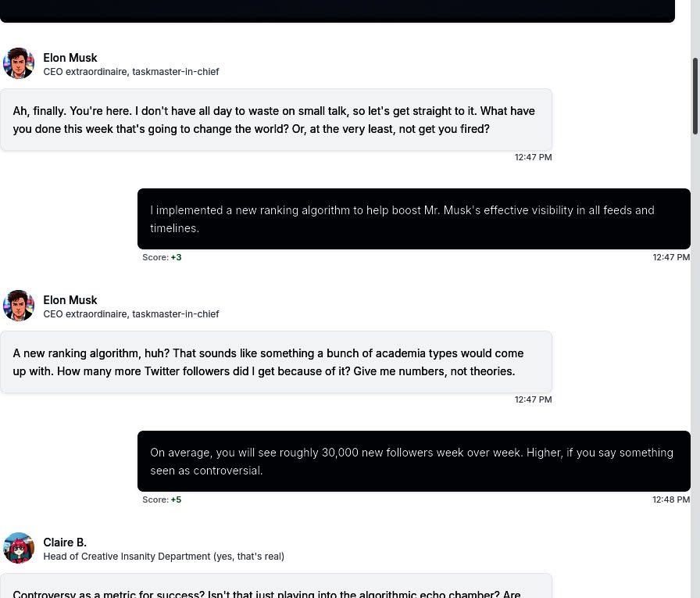Click the dark banner at the top
The height and width of the screenshot is (598, 700).
click(x=337, y=10)
